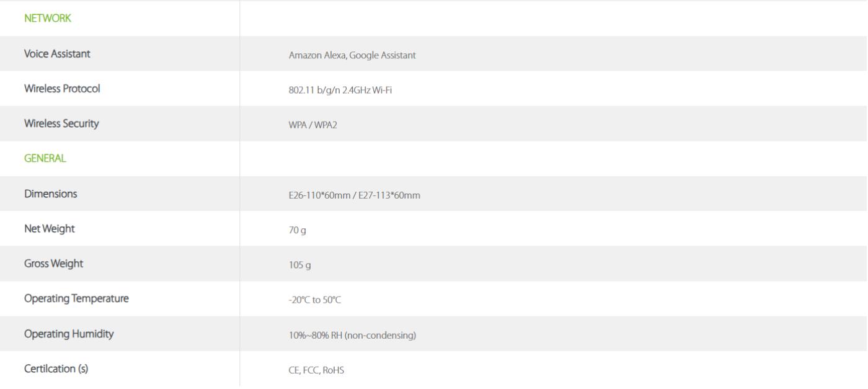Click the Wireless Security label
The height and width of the screenshot is (389, 868).
[61, 123]
